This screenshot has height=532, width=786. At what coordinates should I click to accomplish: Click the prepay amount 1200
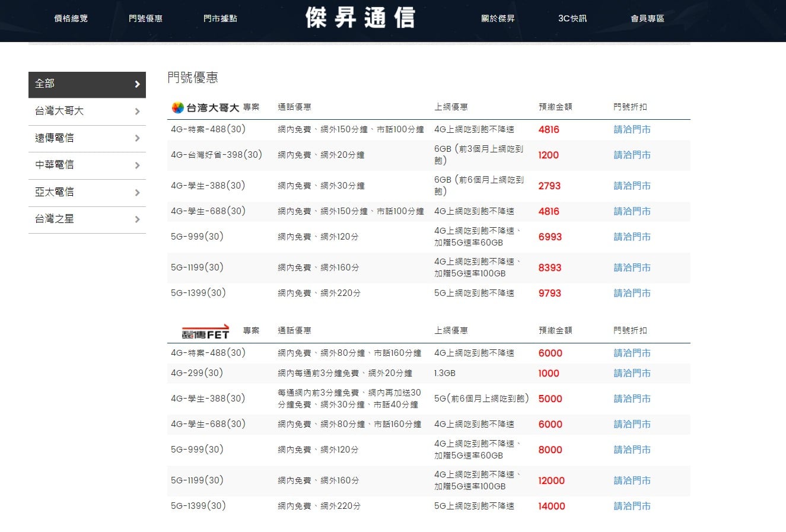coord(549,155)
